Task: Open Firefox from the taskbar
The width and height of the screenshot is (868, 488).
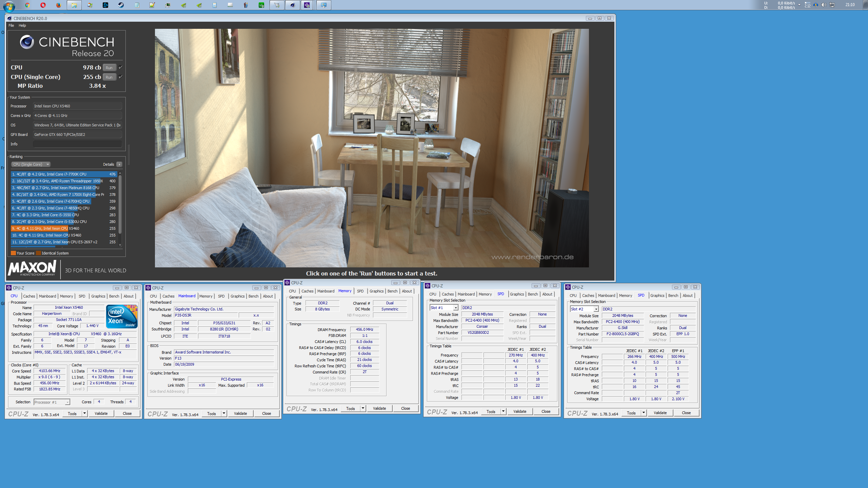Action: tap(59, 5)
